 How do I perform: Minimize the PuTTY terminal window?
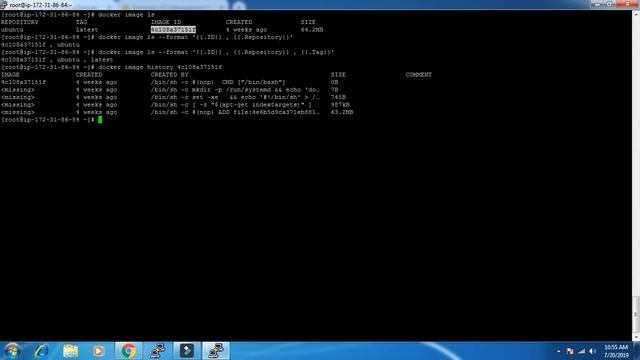[597, 4]
